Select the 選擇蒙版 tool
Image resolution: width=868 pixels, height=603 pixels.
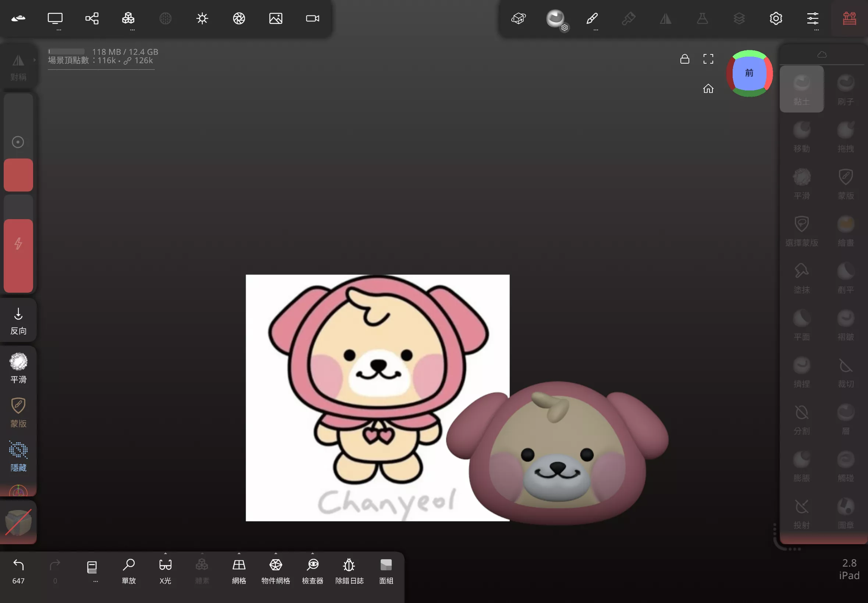(801, 231)
